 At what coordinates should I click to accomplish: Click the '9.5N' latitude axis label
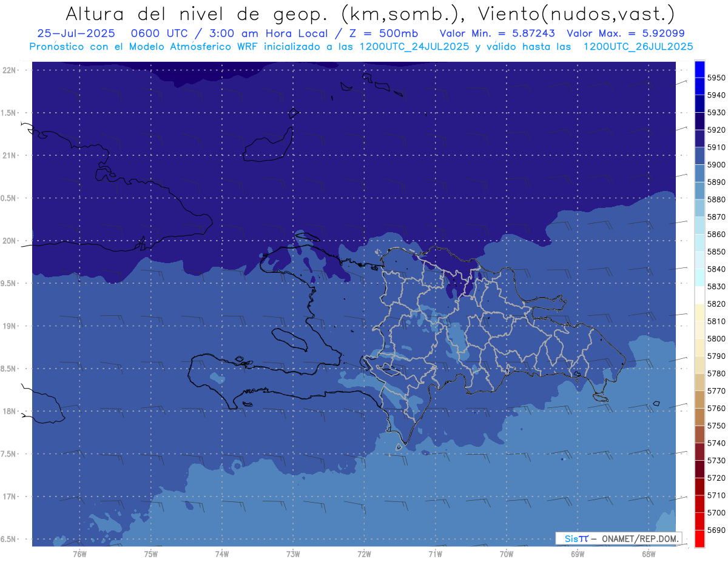9,283
